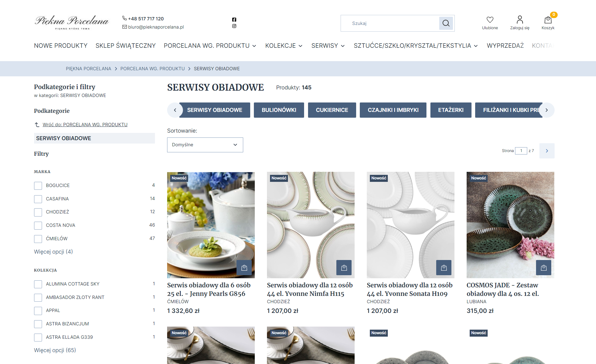Viewport: 596px width, 364px height.
Task: Open the WYPRZEDAŻ menu item
Action: pos(505,46)
